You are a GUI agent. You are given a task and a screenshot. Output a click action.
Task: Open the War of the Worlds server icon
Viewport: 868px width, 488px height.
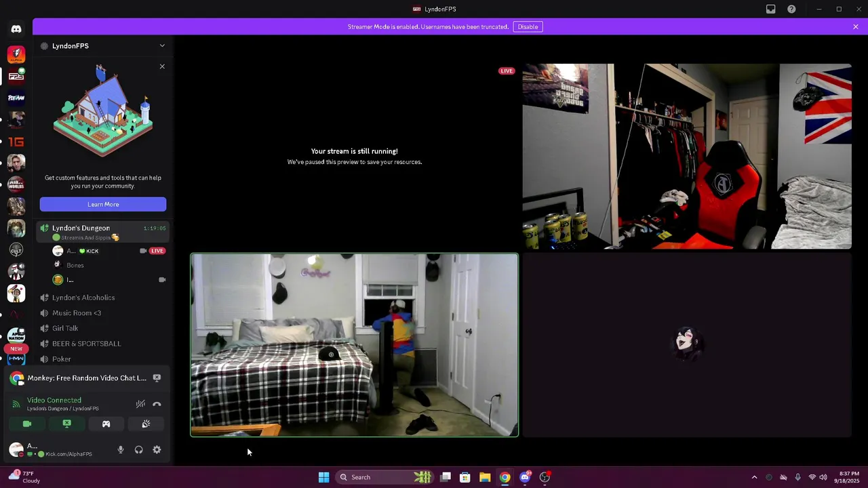tap(16, 184)
